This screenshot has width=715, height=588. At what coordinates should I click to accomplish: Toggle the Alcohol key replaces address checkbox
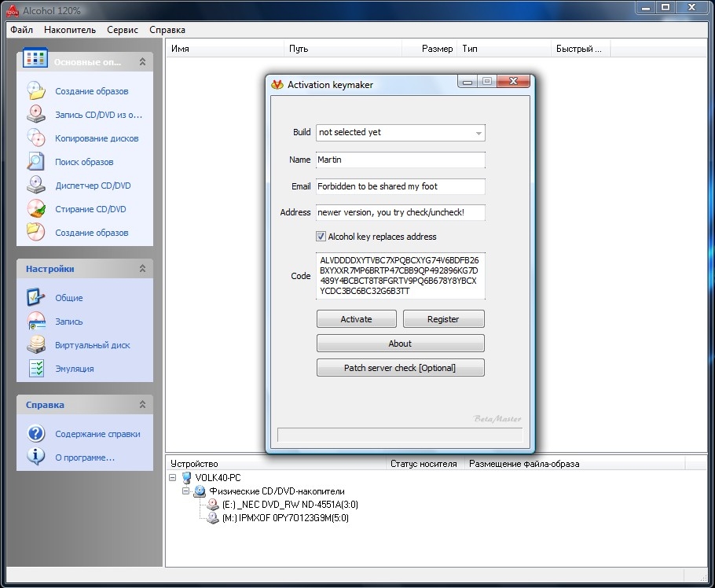321,237
